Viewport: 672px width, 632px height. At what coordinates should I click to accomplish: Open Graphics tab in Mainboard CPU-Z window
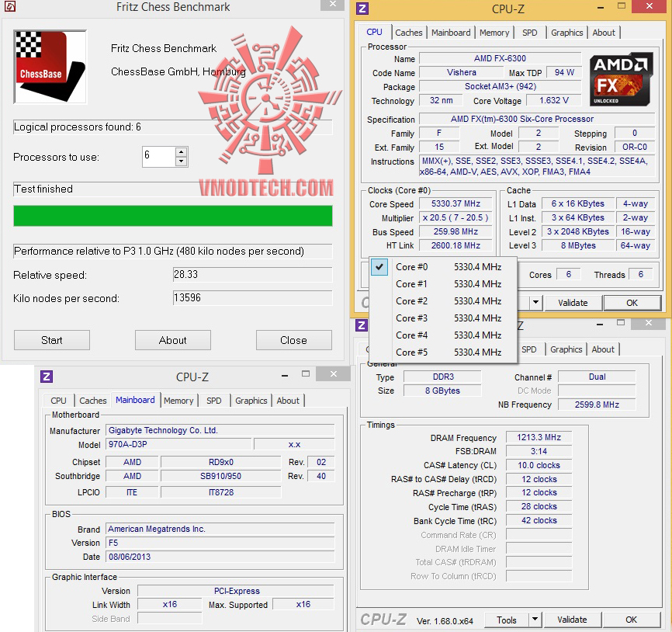[x=251, y=401]
